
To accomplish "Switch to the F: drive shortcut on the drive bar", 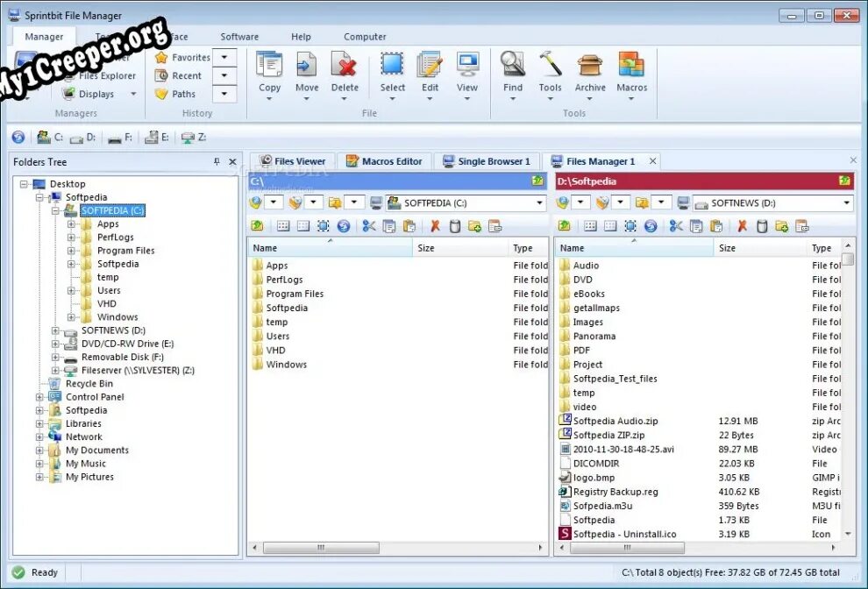I will tap(119, 138).
